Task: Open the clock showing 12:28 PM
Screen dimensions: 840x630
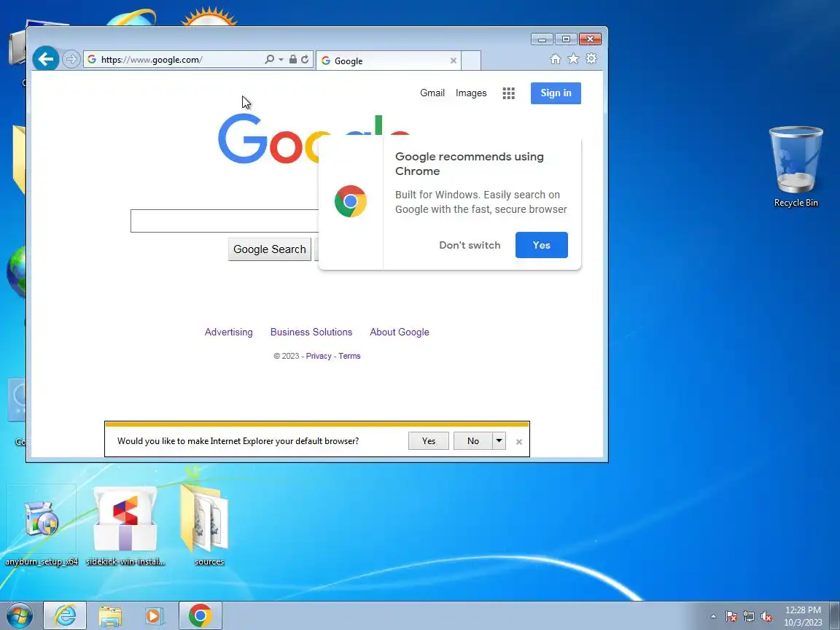Action: [803, 616]
